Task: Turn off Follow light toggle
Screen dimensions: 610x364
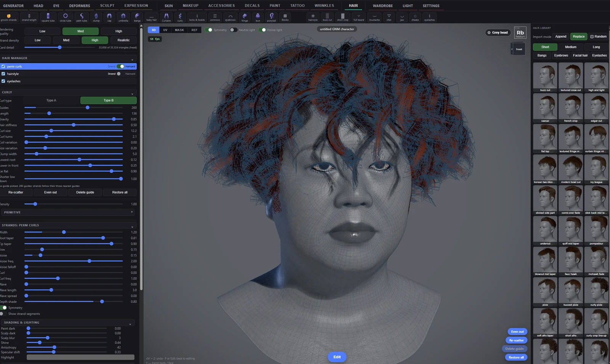Action: pyautogui.click(x=262, y=30)
